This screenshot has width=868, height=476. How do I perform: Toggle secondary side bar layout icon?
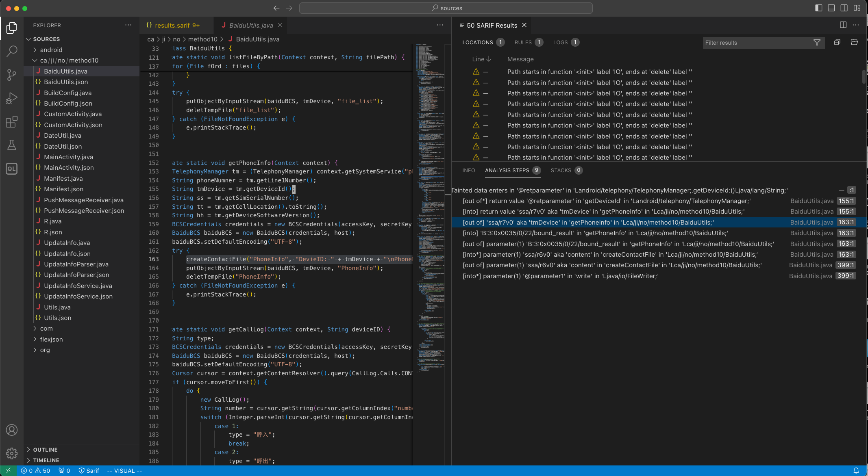coord(844,8)
